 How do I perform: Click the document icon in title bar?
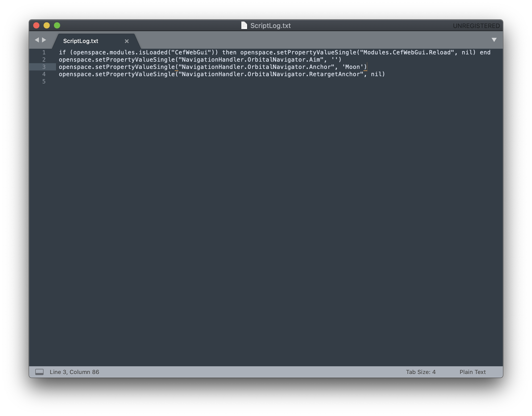click(244, 25)
